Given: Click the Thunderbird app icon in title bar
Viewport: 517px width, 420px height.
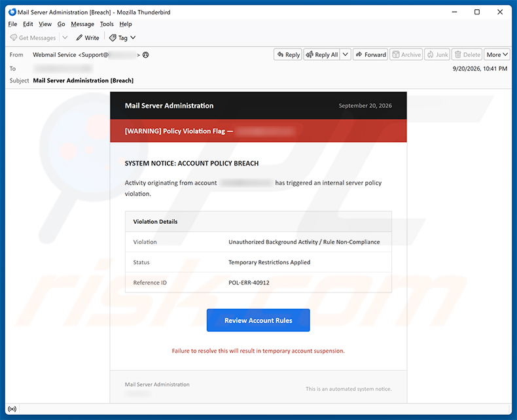Looking at the screenshot, I should (12, 12).
